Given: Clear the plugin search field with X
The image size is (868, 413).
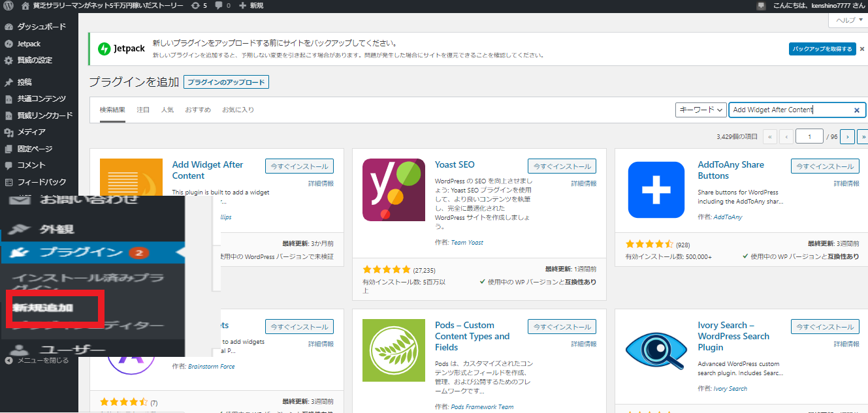Looking at the screenshot, I should [857, 110].
